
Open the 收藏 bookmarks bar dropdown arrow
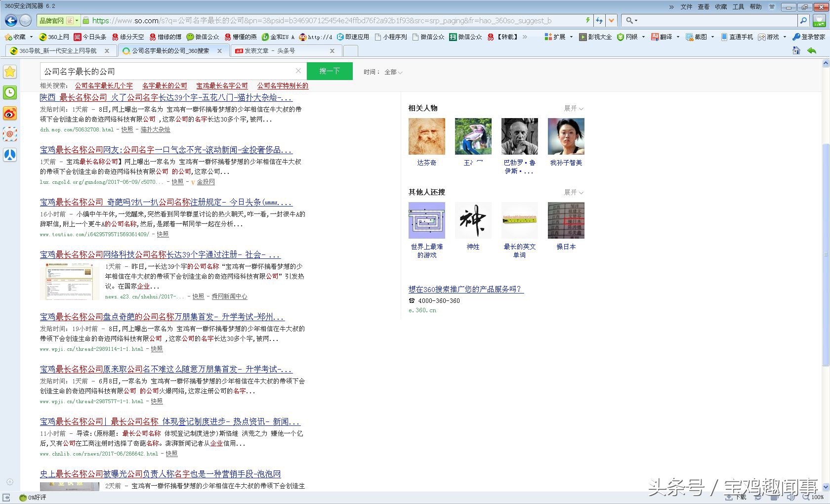tap(31, 37)
